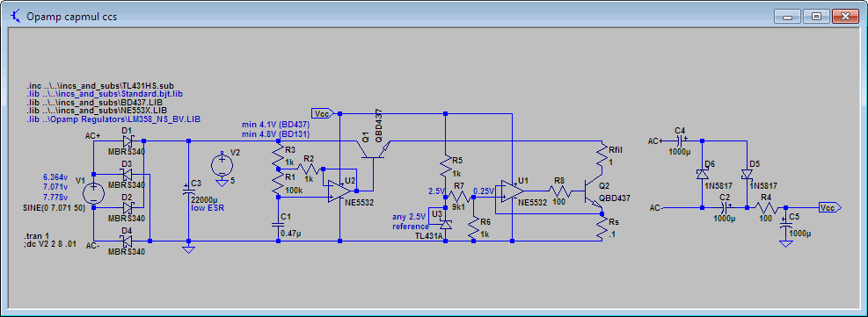Screen dimensions: 868x317
Task: Select resistor R8 symbol
Action: [x=560, y=191]
